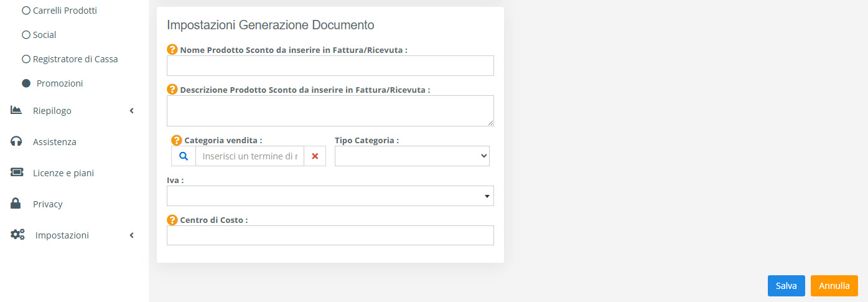Click help icon beside Nome Prodotto Sconto
The width and height of the screenshot is (868, 302).
pyautogui.click(x=172, y=49)
